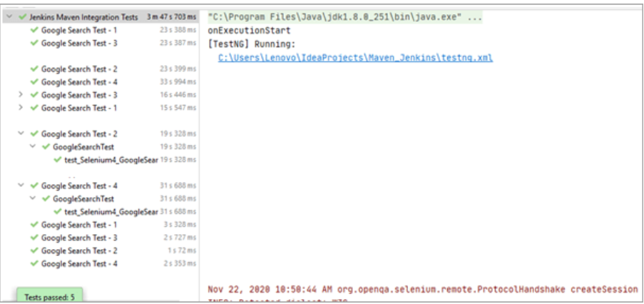644x304 pixels.
Task: Click passed icon of test_Selenium4_GoogleSear 19s 328ms method
Action: [57, 160]
